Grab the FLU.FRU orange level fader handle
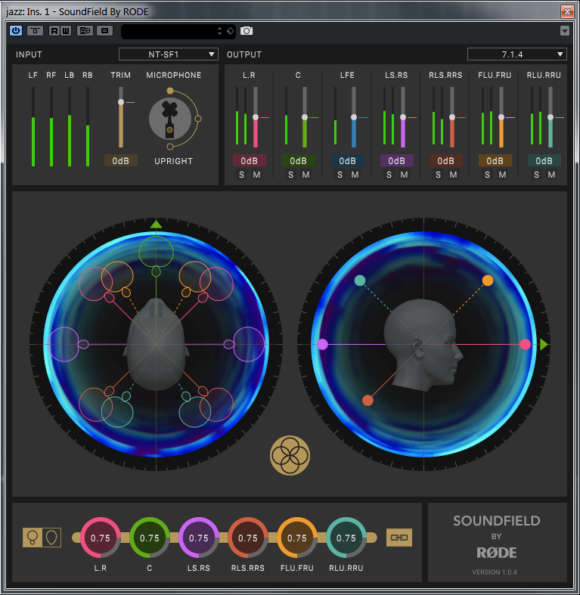 pyautogui.click(x=501, y=117)
